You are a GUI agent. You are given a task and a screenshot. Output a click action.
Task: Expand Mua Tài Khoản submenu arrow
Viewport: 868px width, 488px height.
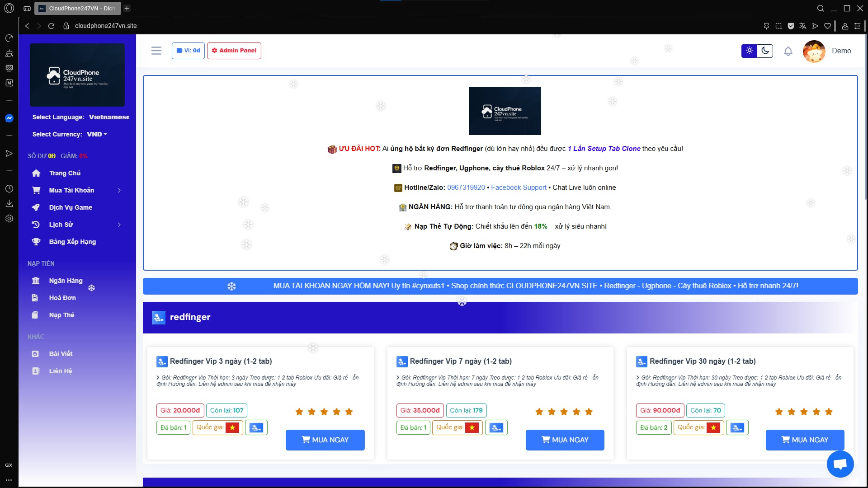[119, 190]
